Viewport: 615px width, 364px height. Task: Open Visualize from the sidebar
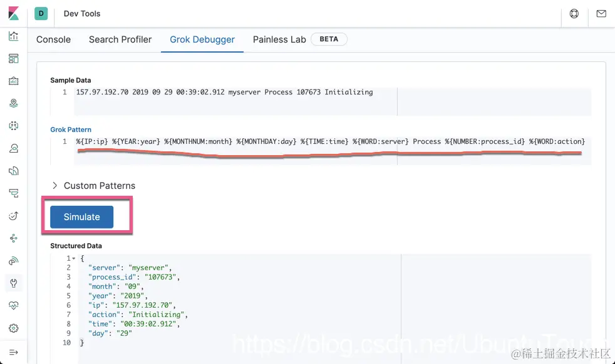click(13, 36)
